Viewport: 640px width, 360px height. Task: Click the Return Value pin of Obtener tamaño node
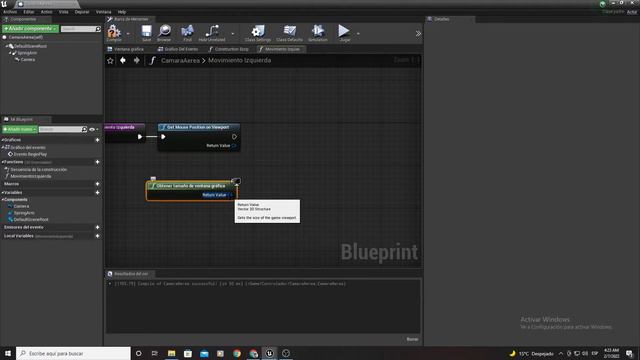click(231, 195)
